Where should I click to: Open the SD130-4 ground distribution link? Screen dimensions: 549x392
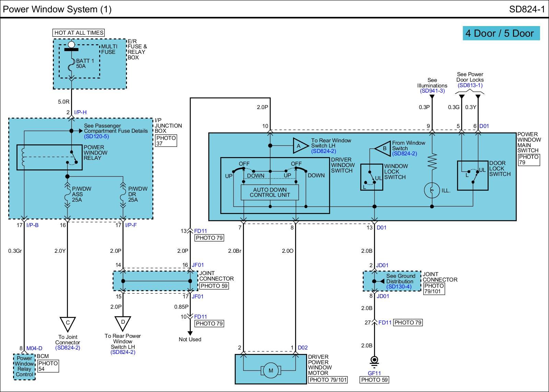tap(398, 287)
